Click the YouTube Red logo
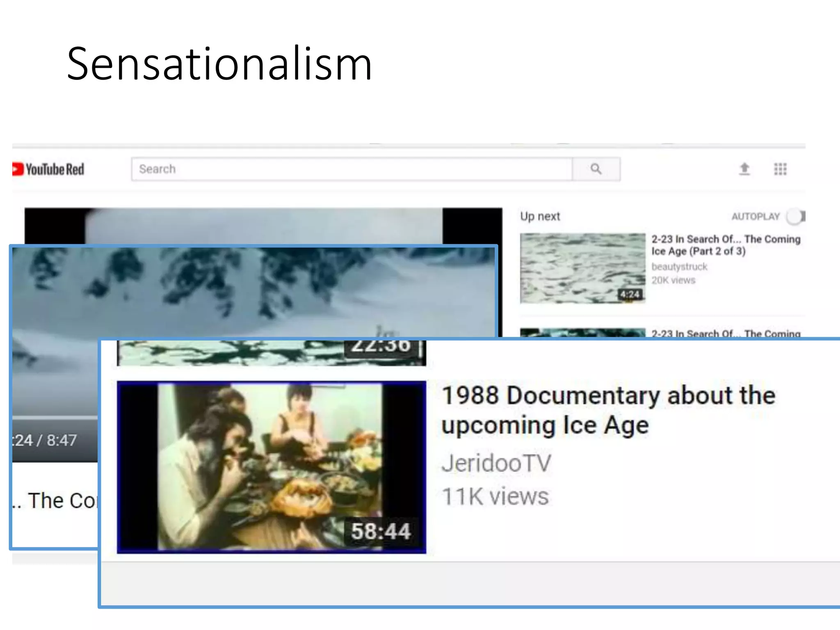 pyautogui.click(x=48, y=169)
